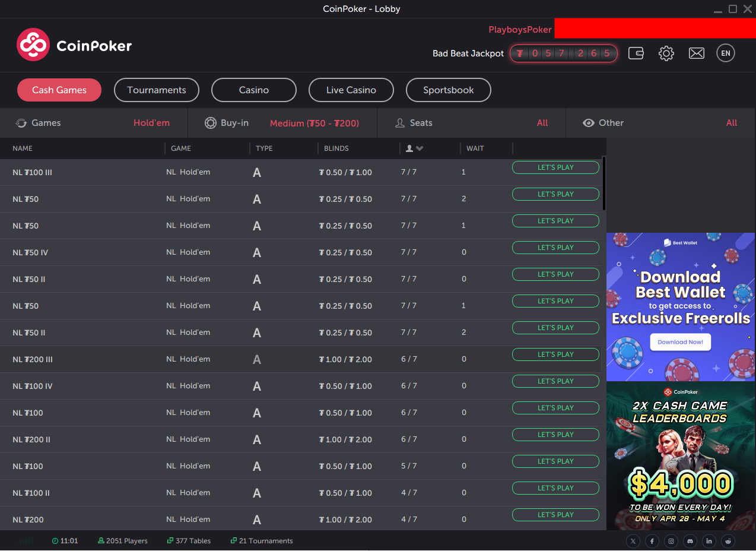Click the 4 / 7 seats cell of NL ₮100 II
756x551 pixels.
pyautogui.click(x=409, y=493)
